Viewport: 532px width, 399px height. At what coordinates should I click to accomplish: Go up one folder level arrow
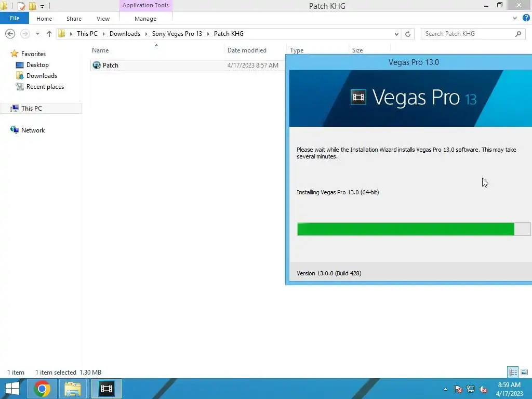[x=49, y=34]
